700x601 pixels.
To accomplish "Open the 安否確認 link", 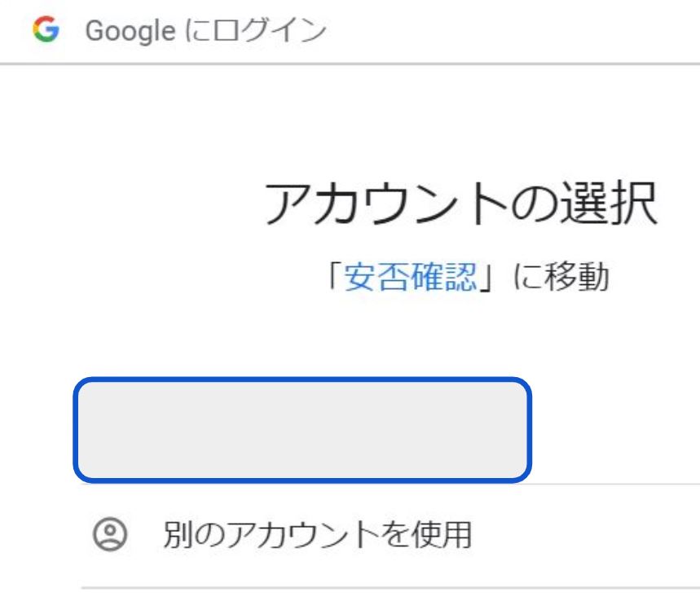I will [410, 278].
